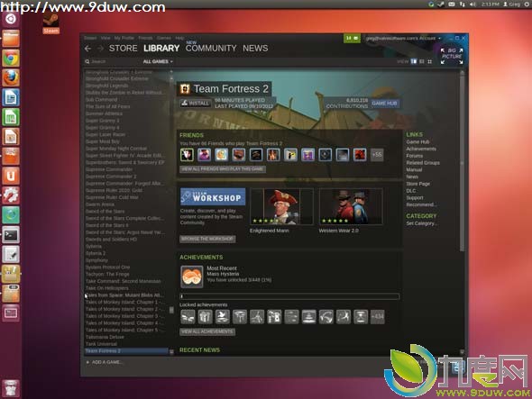Go back with the left arrow
This screenshot has height=399, width=532.
click(x=87, y=49)
